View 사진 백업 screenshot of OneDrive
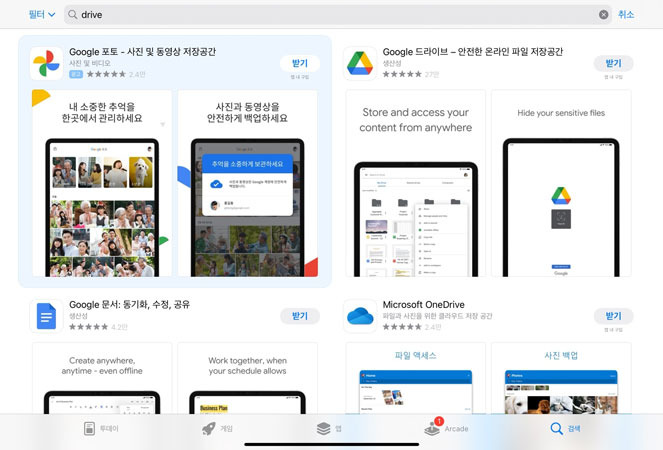 (x=561, y=378)
